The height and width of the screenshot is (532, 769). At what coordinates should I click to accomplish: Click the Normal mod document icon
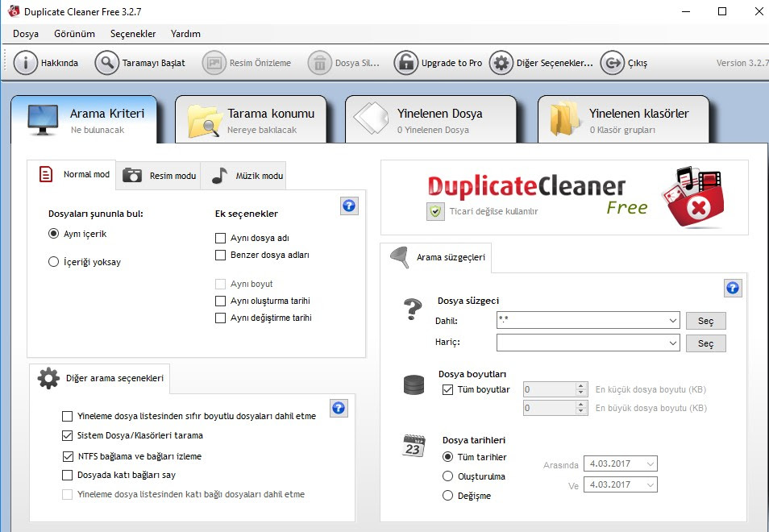point(46,174)
